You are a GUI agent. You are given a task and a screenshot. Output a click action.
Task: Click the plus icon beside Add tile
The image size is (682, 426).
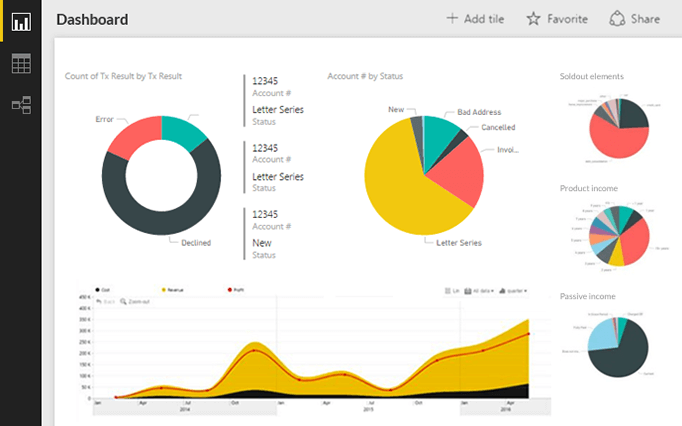click(x=452, y=18)
